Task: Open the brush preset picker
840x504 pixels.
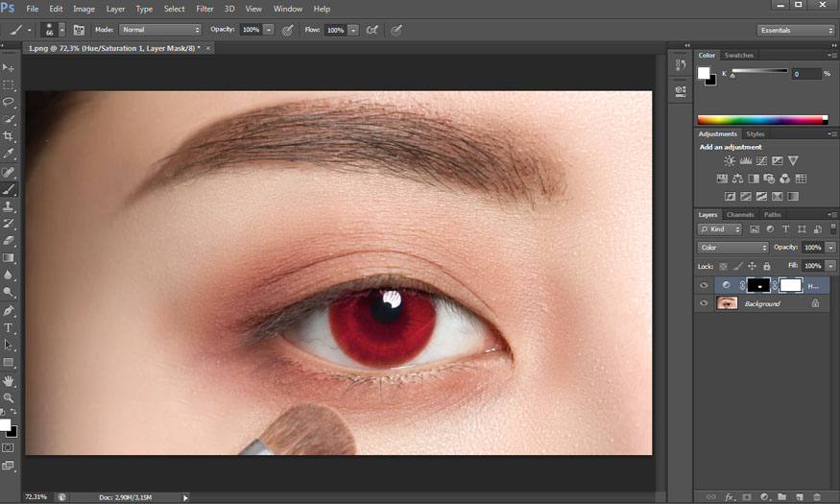Action: point(61,30)
